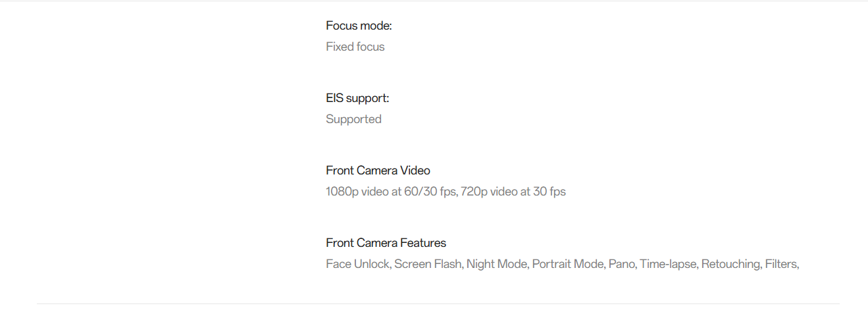Viewport: 868px width, 316px height.
Task: Select the "Supported" value under EIS support
Action: 353,119
